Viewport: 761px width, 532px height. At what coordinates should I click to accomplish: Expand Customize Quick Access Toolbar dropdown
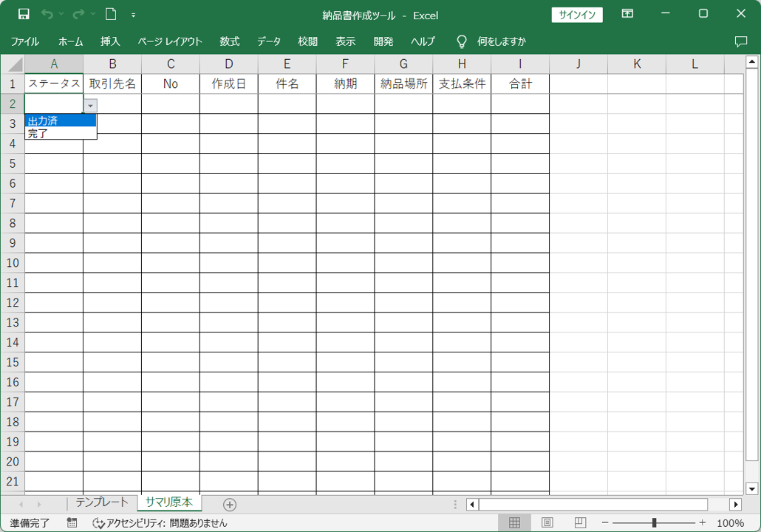pos(134,14)
